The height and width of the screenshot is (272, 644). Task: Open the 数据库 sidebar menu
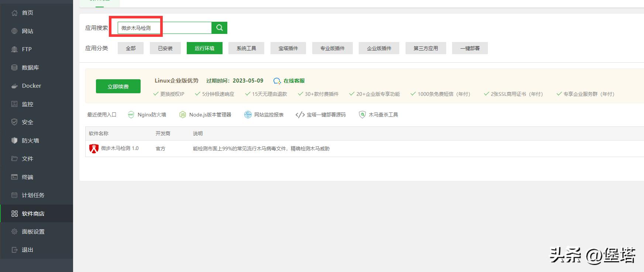(37, 68)
